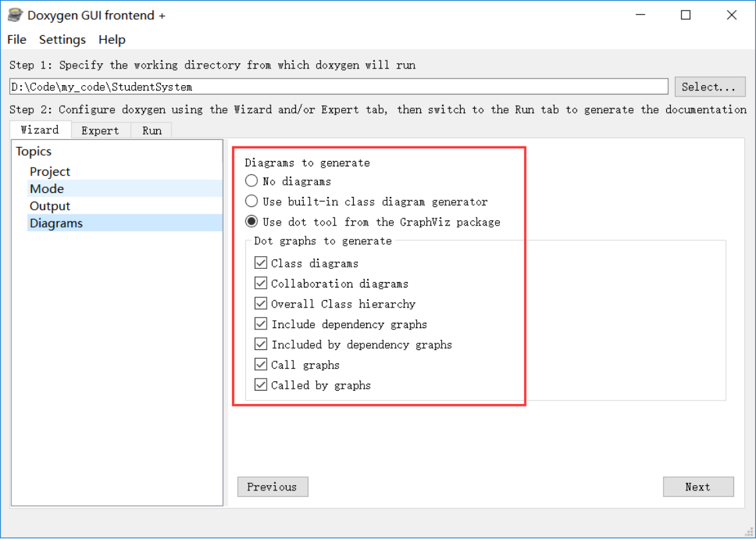The height and width of the screenshot is (539, 756).
Task: Open the File menu
Action: tap(17, 39)
